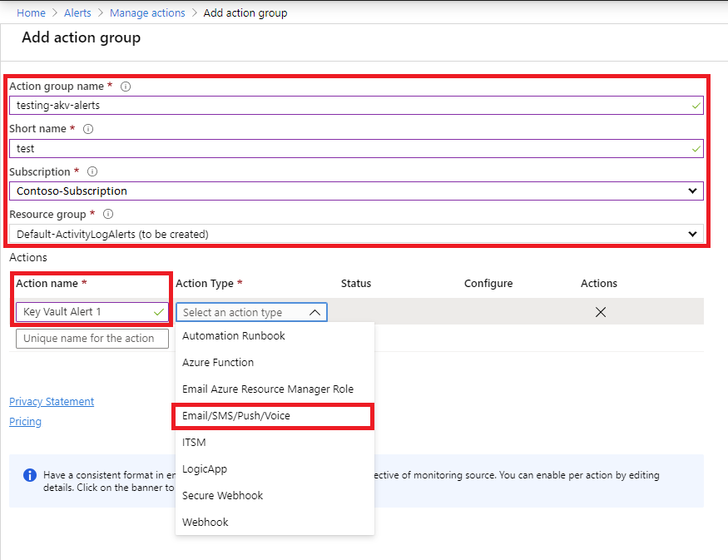This screenshot has height=560, width=728.
Task: Click the info icon next to Resource group
Action: tap(106, 214)
